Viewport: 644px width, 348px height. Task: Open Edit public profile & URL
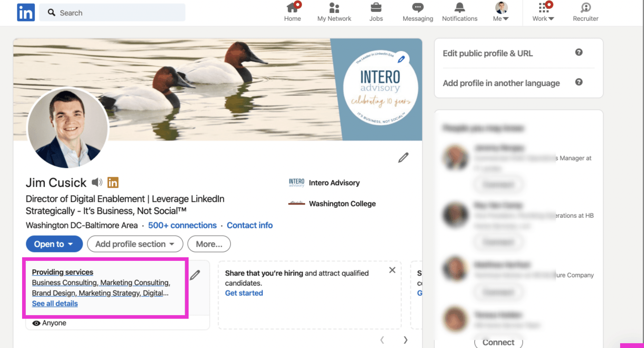pos(488,53)
